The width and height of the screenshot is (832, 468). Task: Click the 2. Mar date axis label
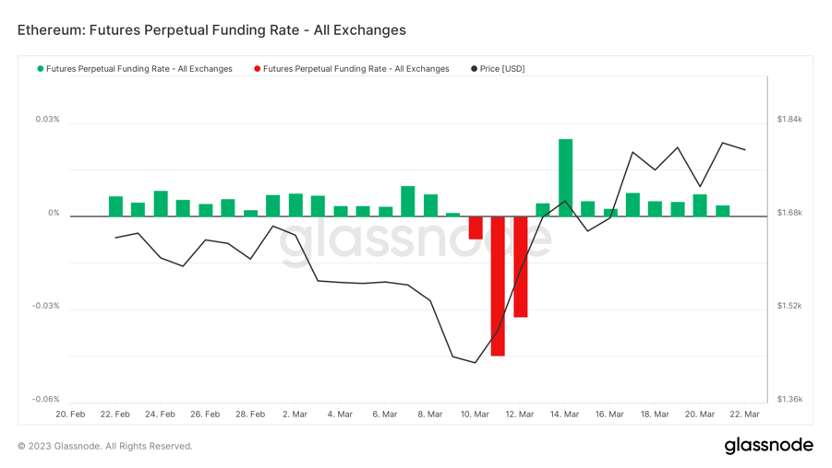tap(295, 414)
